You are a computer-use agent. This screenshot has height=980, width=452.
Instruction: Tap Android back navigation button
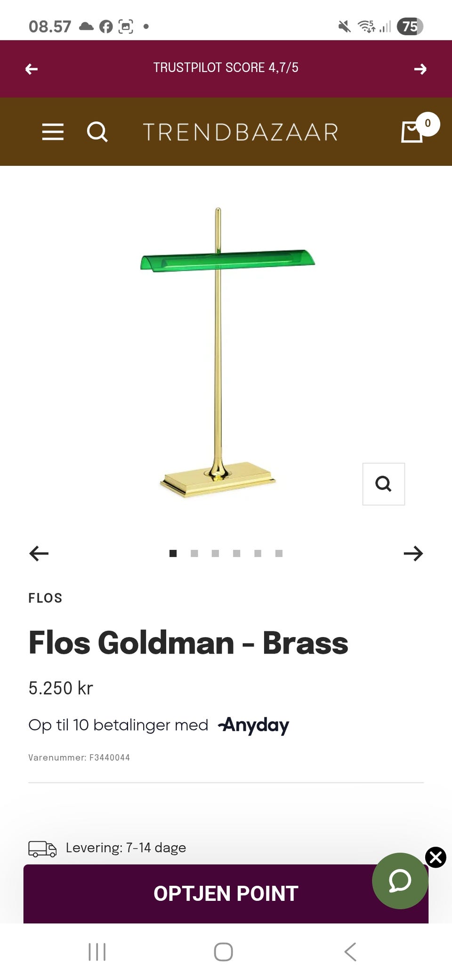[350, 952]
